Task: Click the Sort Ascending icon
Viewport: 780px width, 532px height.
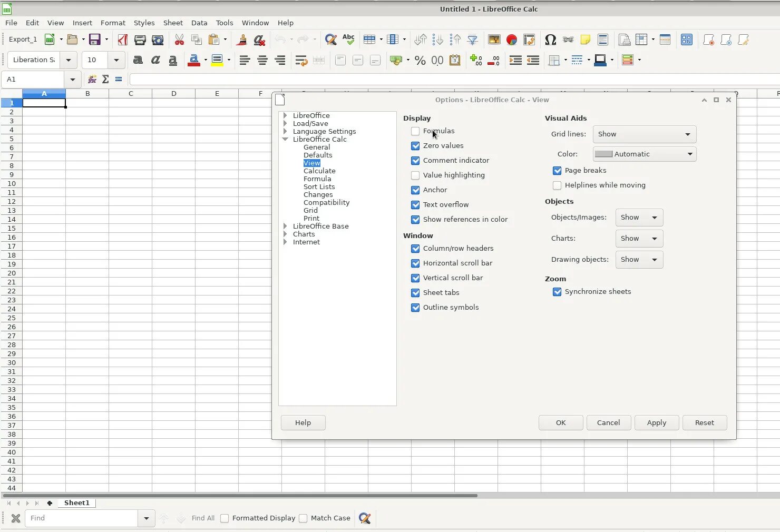Action: pos(438,40)
